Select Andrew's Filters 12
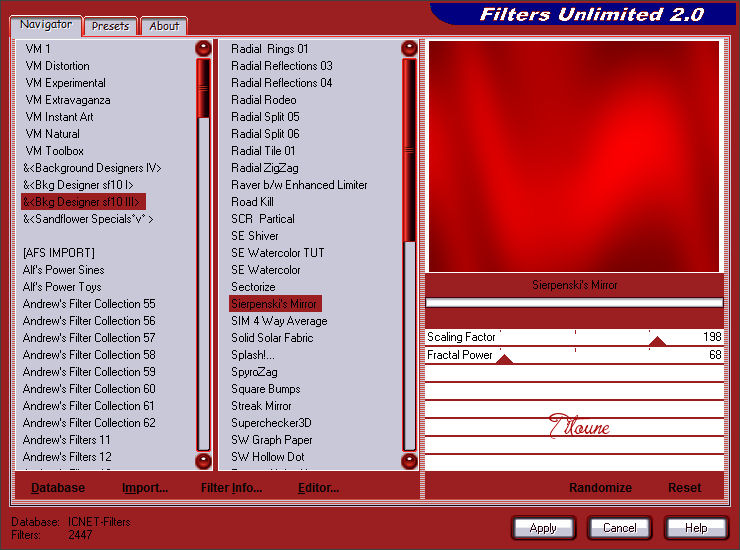Image resolution: width=740 pixels, height=550 pixels. coord(67,457)
